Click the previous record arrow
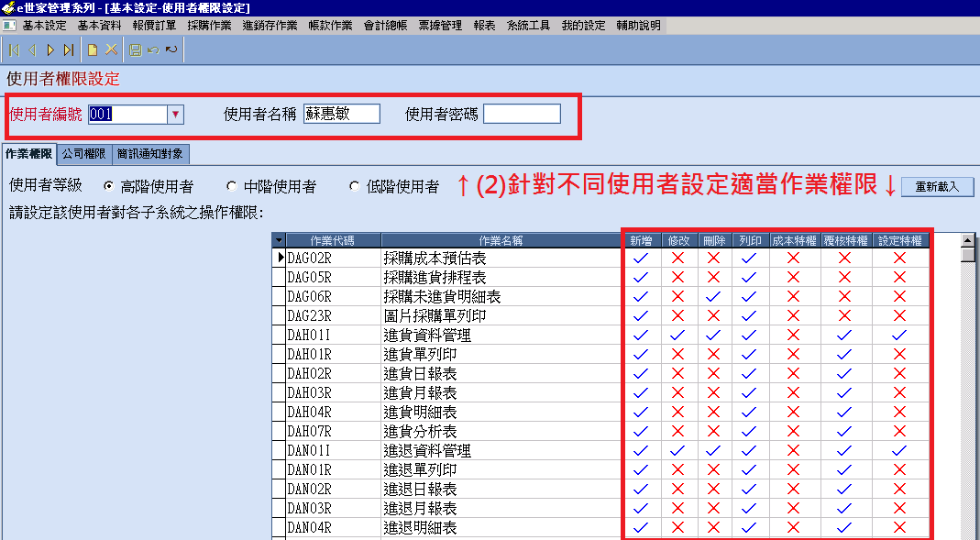This screenshot has width=980, height=540. [x=33, y=50]
